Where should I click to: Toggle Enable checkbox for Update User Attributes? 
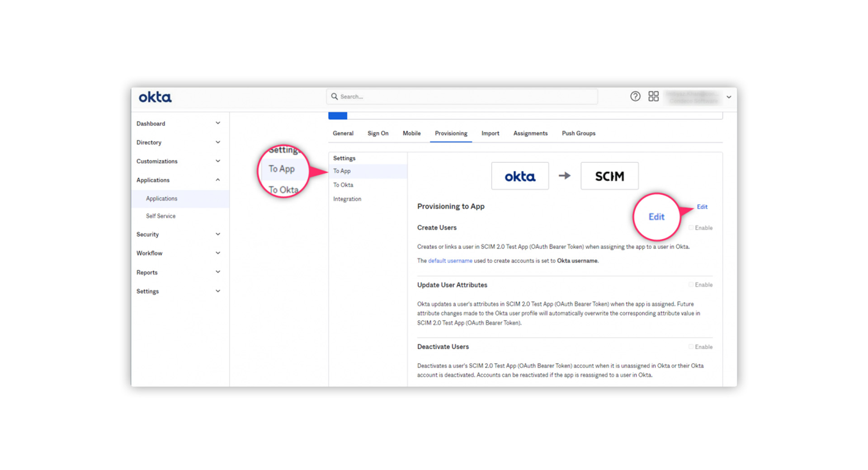click(691, 285)
